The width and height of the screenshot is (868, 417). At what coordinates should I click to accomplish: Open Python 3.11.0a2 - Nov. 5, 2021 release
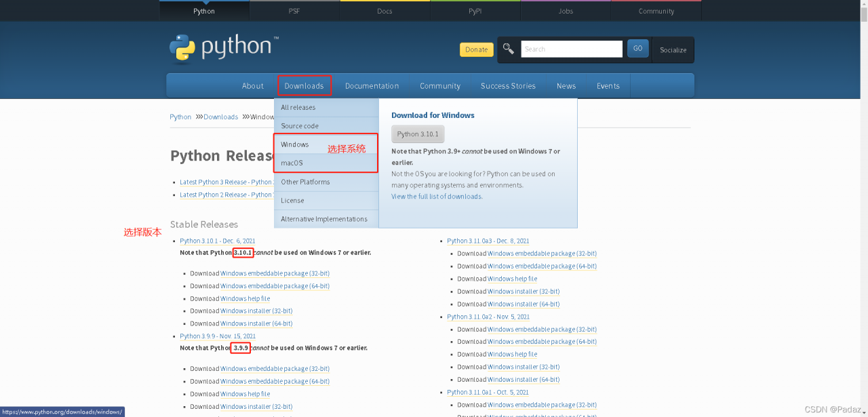488,317
